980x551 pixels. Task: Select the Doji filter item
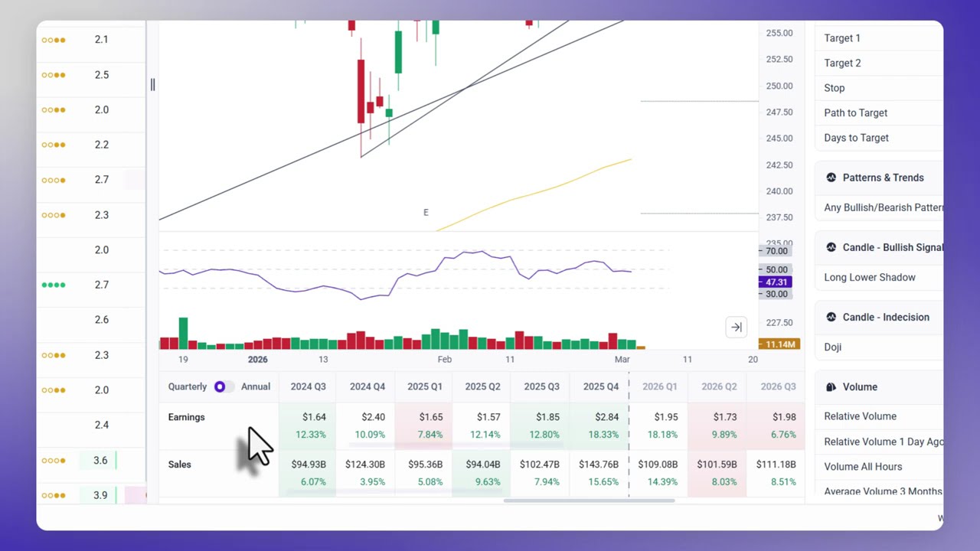coord(833,347)
